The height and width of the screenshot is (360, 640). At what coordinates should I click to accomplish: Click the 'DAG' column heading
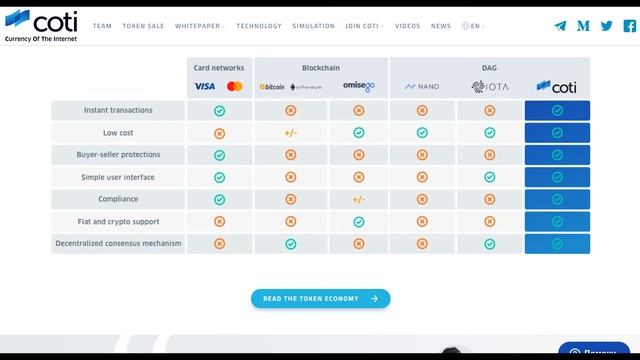coord(489,68)
